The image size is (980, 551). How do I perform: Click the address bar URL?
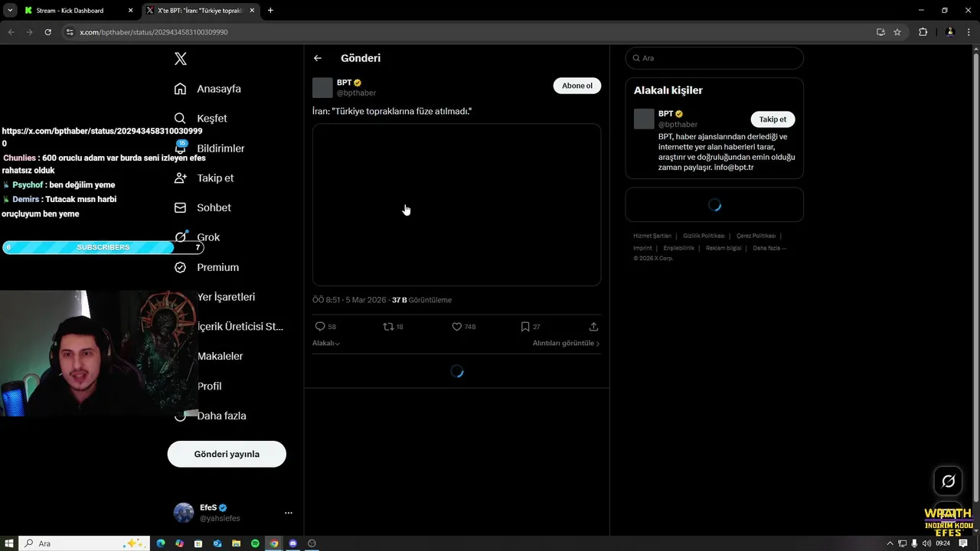(x=154, y=32)
